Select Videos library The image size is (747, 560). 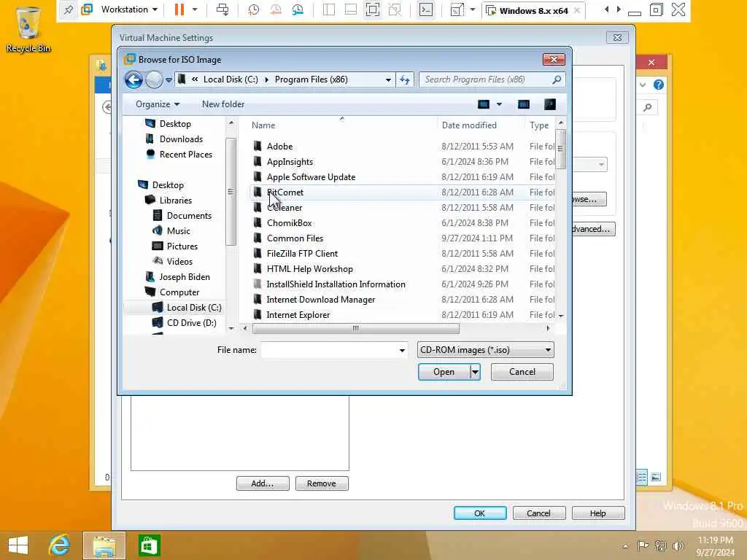(x=179, y=262)
